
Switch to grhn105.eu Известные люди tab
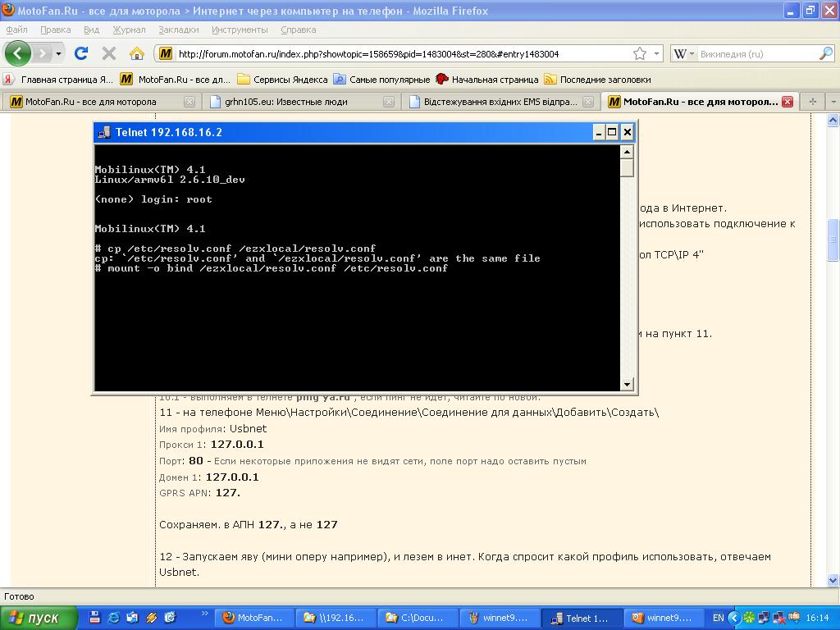pos(301,102)
